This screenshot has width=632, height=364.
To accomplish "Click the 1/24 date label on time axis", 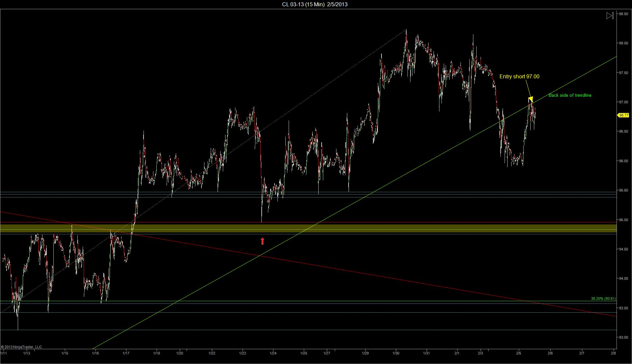I will pyautogui.click(x=273, y=353).
